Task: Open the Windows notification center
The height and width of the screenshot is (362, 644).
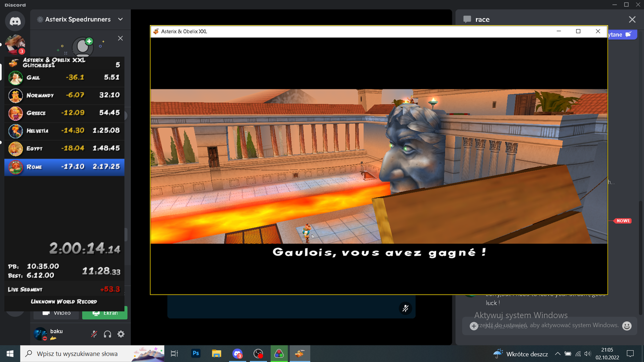Action: click(630, 353)
